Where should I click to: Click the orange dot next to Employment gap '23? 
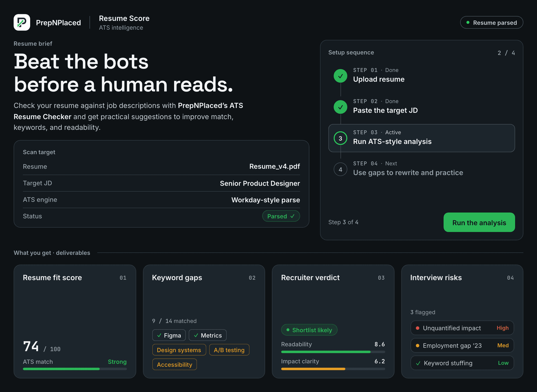(418, 346)
